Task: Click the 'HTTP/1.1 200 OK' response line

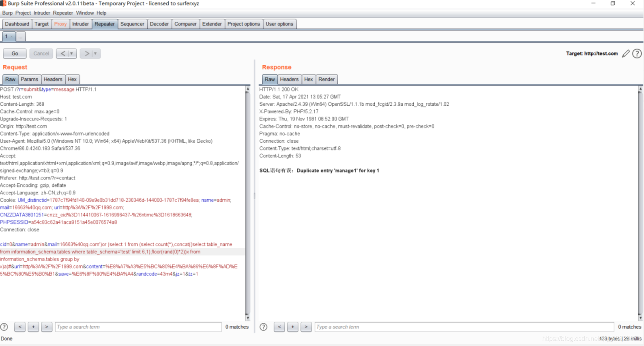Action: pyautogui.click(x=279, y=90)
